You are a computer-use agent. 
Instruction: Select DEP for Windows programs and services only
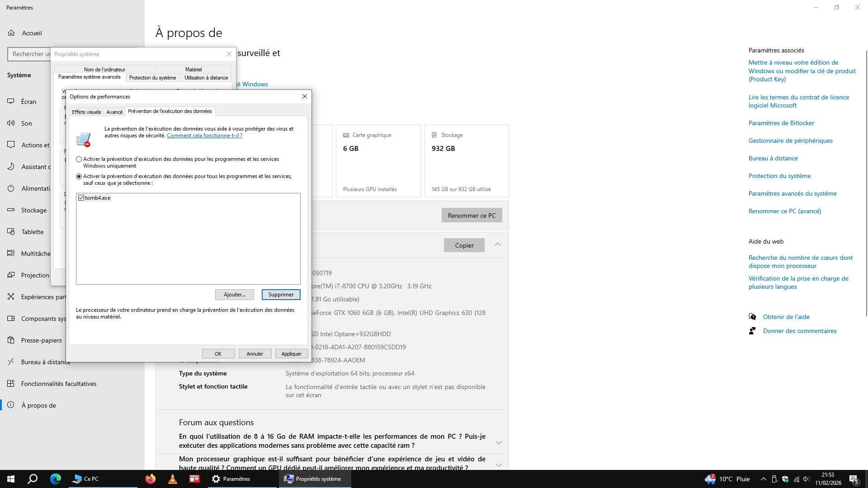click(x=79, y=160)
